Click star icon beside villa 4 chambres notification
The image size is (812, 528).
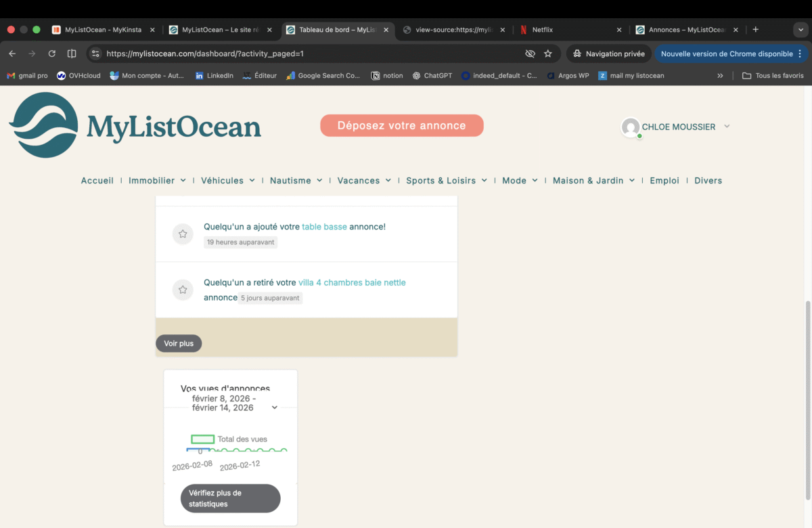pyautogui.click(x=183, y=290)
